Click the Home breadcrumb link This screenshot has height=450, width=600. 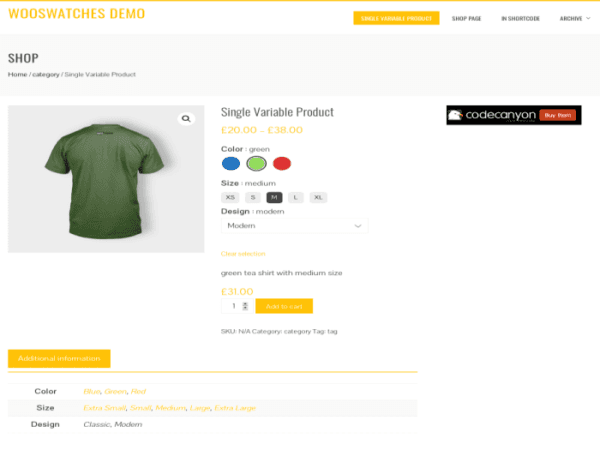pos(18,74)
